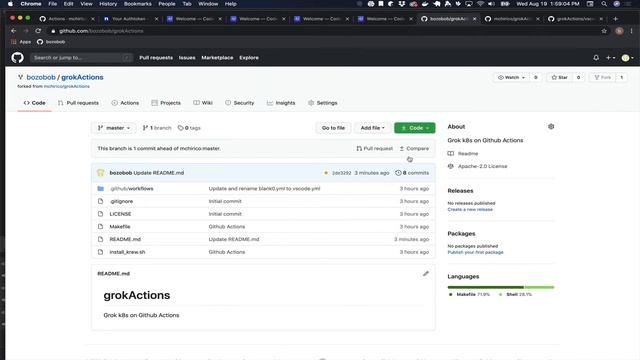The height and width of the screenshot is (360, 640).
Task: Open the Watch dropdown
Action: [x=511, y=77]
